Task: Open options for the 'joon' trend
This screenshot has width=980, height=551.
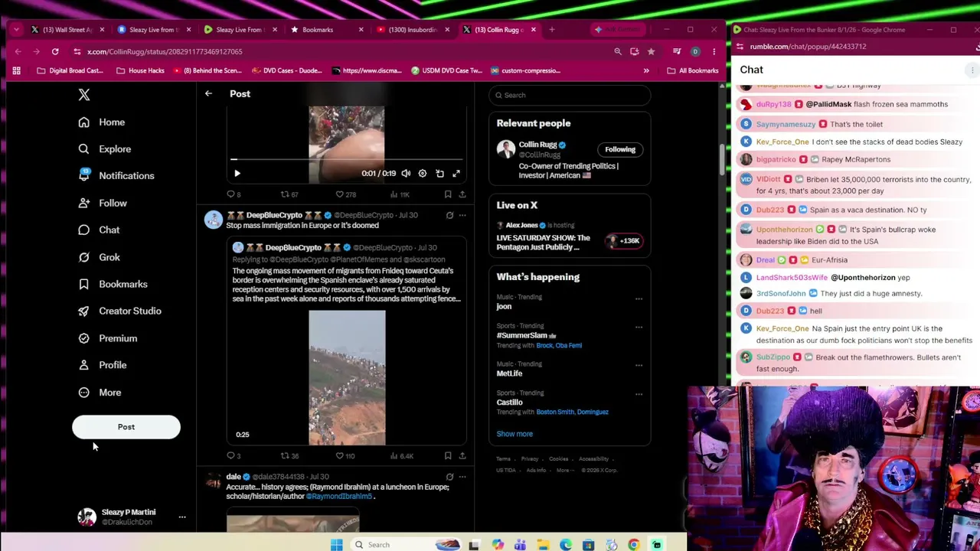Action: pos(639,298)
